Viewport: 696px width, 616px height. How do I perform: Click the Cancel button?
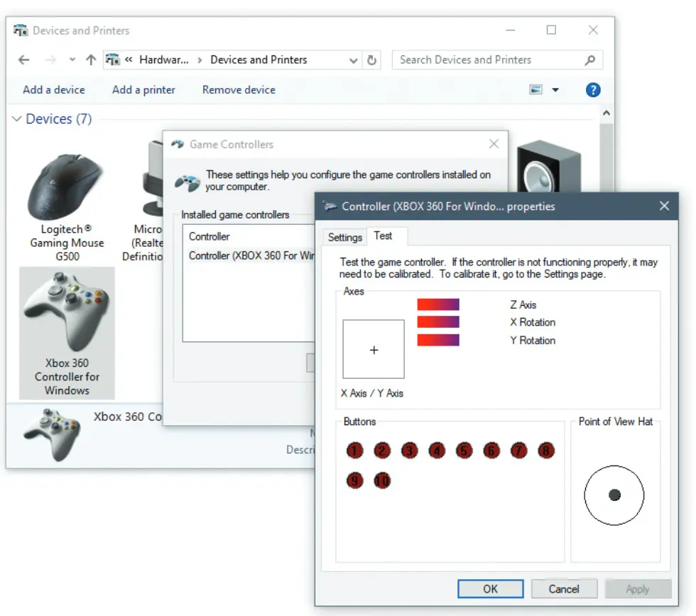coord(564,589)
